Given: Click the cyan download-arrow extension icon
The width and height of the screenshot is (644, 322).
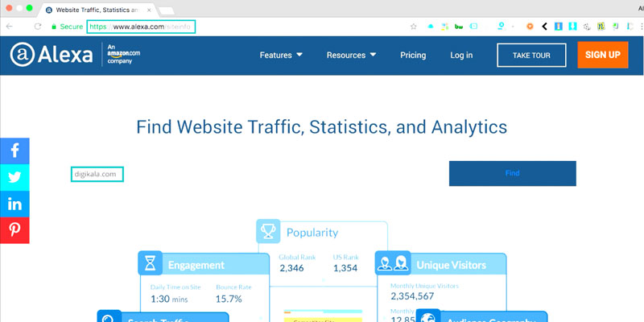Looking at the screenshot, I should [x=572, y=27].
